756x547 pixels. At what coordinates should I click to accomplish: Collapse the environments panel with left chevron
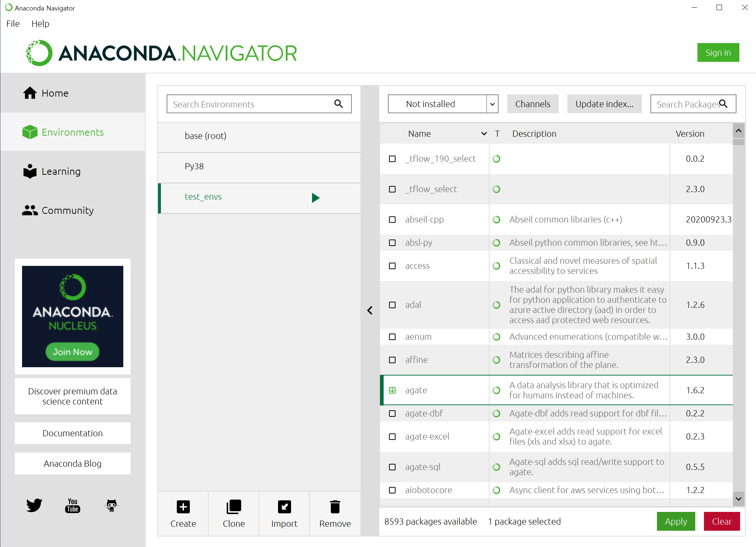click(370, 310)
